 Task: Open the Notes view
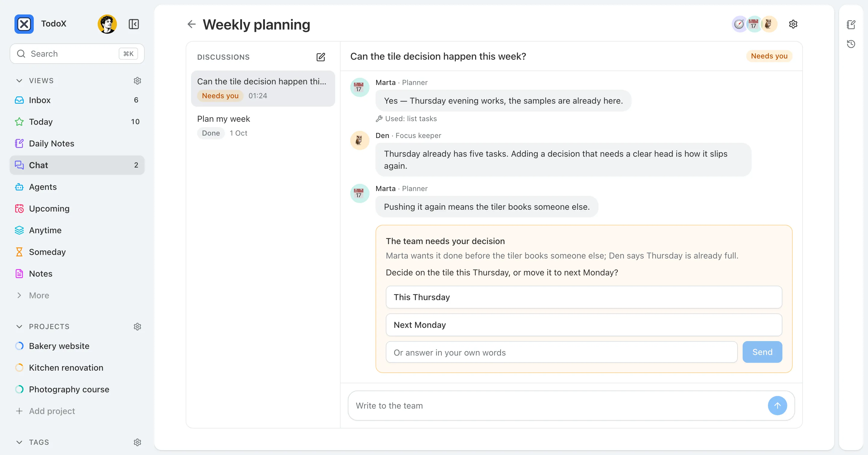[x=77, y=274]
